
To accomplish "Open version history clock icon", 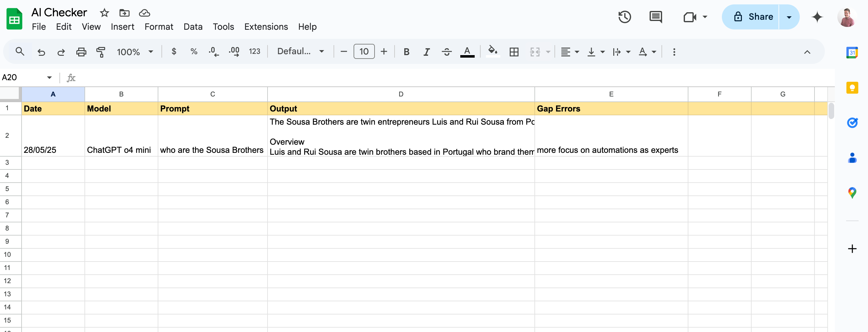I will (624, 17).
